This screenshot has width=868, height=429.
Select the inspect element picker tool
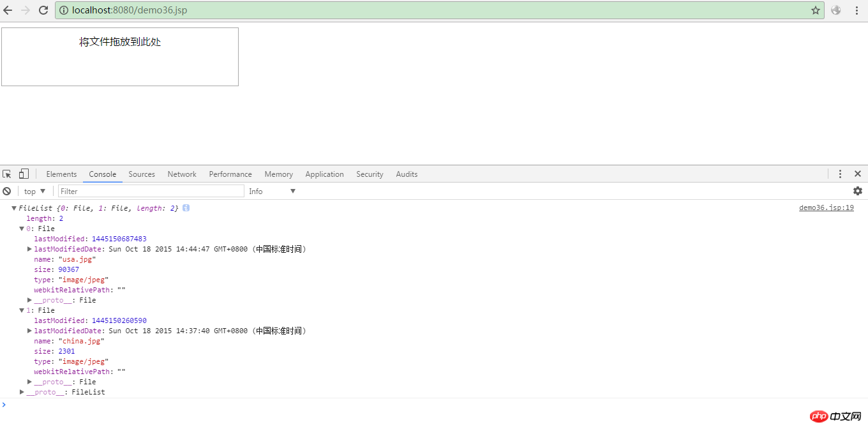(x=7, y=174)
